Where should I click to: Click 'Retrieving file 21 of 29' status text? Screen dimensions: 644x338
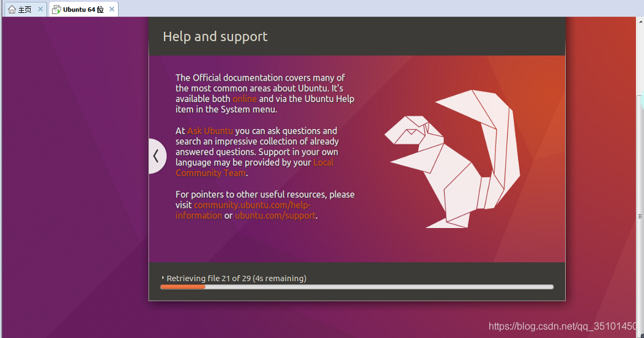(x=237, y=279)
